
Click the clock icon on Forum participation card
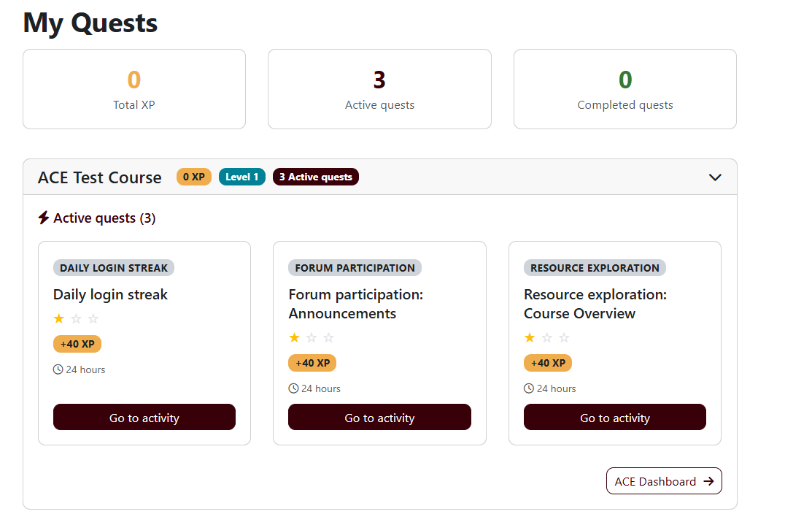[x=293, y=388]
